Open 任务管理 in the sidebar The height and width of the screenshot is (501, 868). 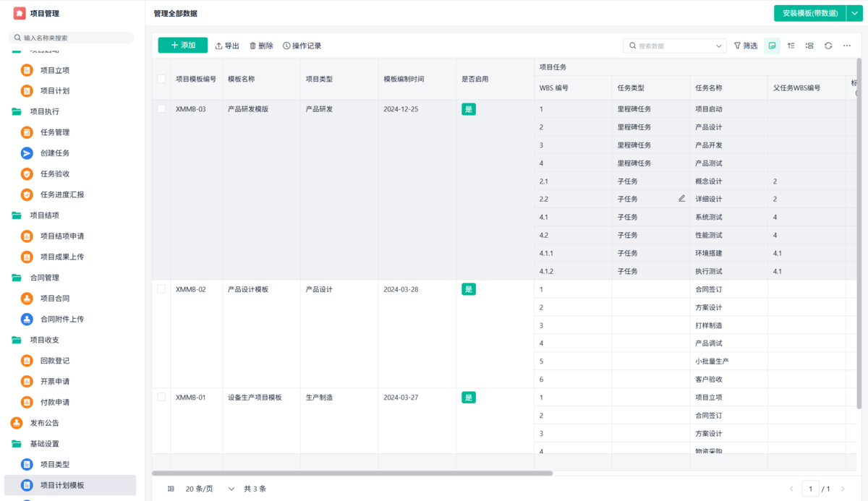(55, 132)
